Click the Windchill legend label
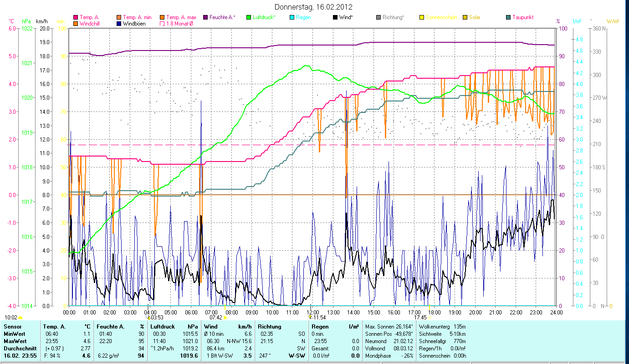629x364 pixels. coord(89,24)
